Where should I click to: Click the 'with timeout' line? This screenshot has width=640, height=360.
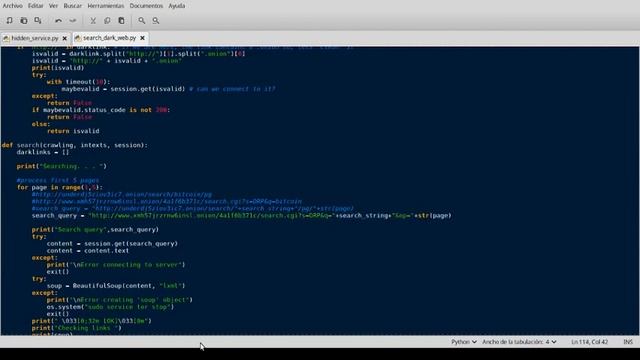click(78, 82)
